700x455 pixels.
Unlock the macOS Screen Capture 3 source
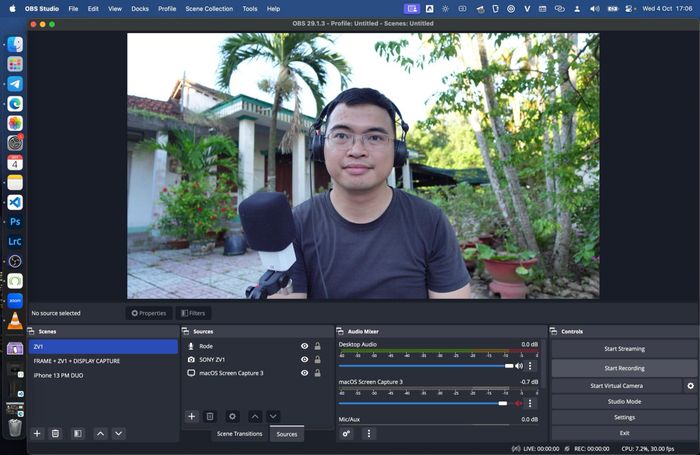point(317,373)
